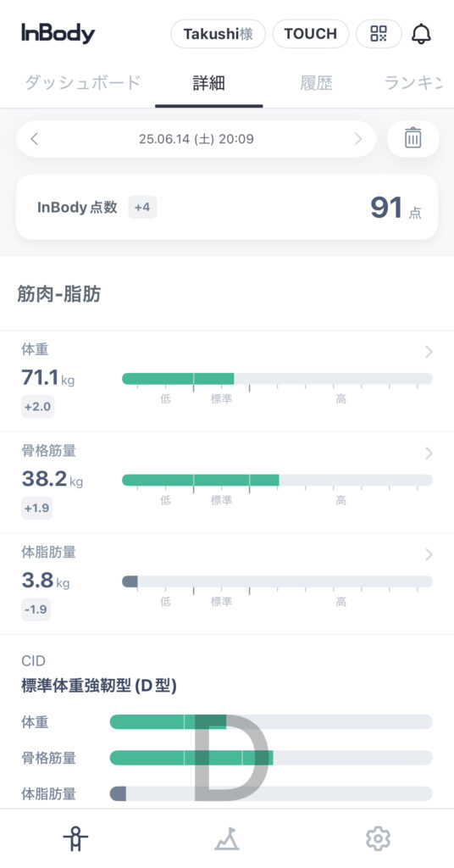Switch to the 履歴 tab
Image resolution: width=454 pixels, height=868 pixels.
(x=316, y=83)
